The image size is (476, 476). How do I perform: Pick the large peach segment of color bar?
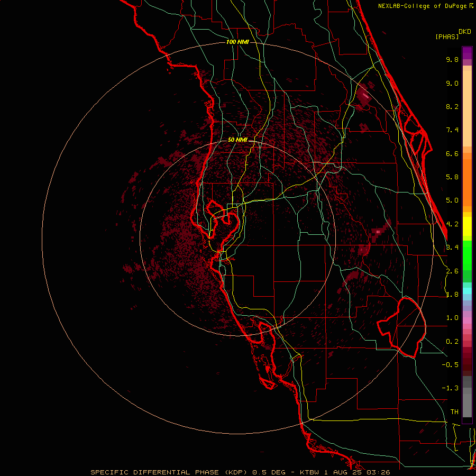tap(467, 108)
